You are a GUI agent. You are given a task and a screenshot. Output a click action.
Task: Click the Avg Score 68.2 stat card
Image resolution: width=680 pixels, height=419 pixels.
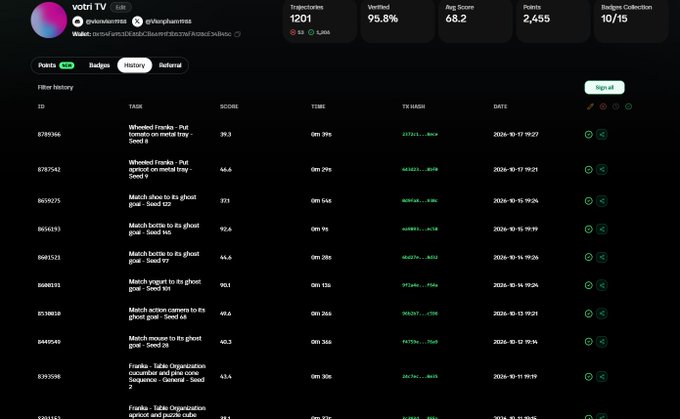[x=475, y=20]
